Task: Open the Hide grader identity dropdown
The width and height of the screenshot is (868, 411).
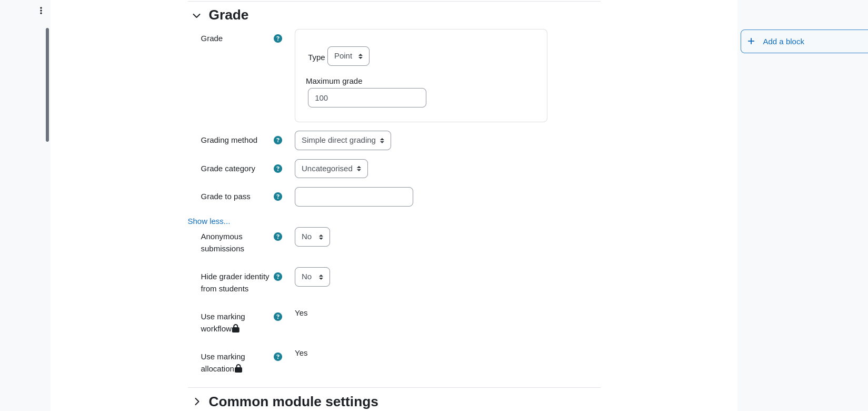Action: point(312,277)
